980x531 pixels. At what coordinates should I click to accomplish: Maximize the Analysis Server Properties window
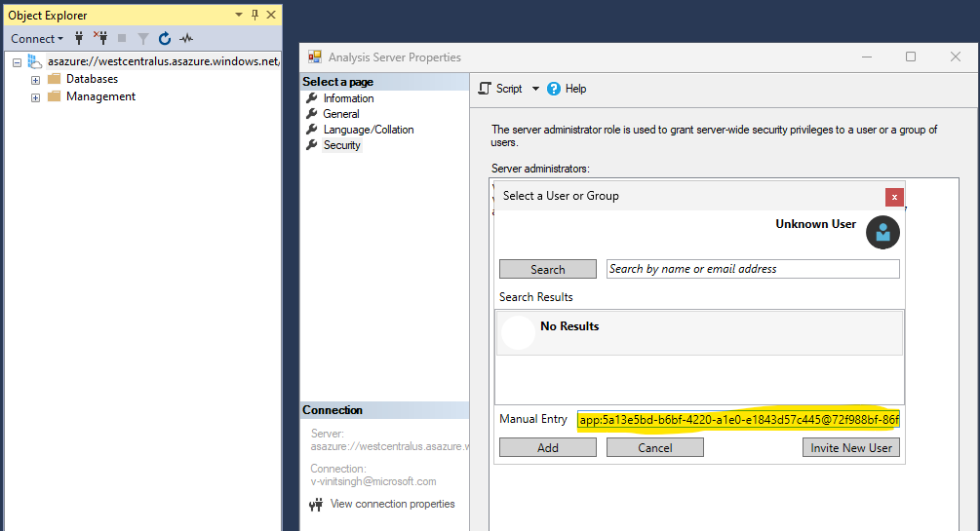pyautogui.click(x=911, y=57)
